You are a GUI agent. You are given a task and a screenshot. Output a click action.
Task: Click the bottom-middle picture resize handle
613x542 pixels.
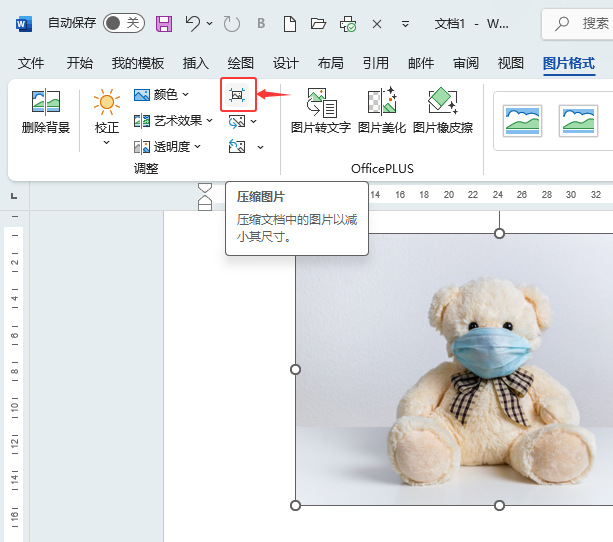point(499,506)
